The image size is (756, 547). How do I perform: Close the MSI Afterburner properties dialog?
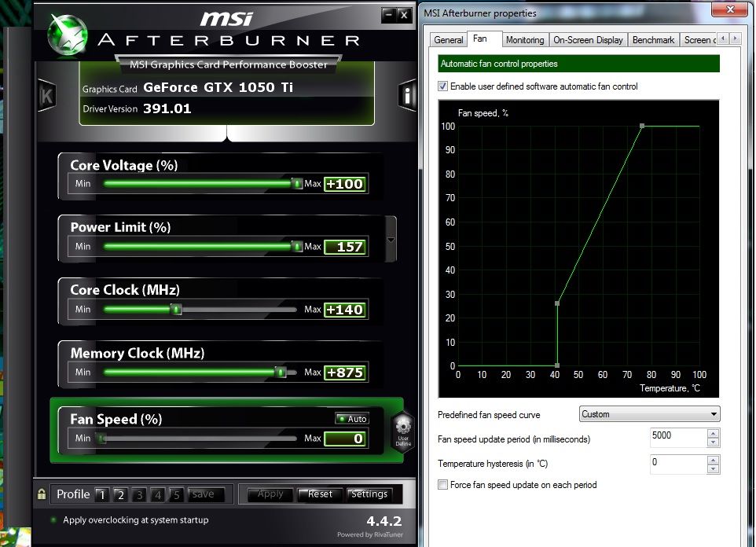[x=730, y=9]
